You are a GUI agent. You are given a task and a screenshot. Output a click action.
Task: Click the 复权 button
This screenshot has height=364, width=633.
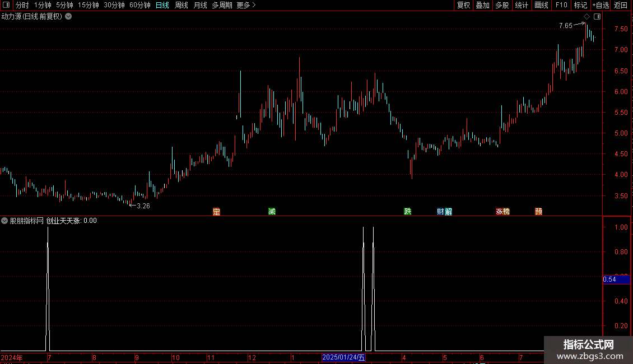click(x=463, y=5)
